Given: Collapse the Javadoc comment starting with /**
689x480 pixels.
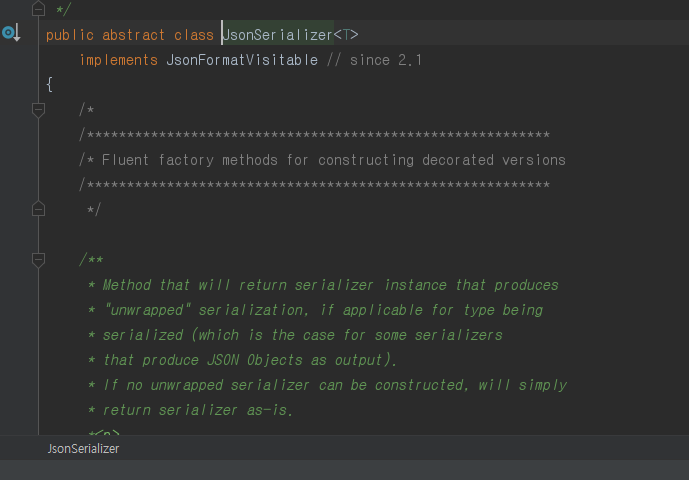Looking at the screenshot, I should (x=39, y=260).
